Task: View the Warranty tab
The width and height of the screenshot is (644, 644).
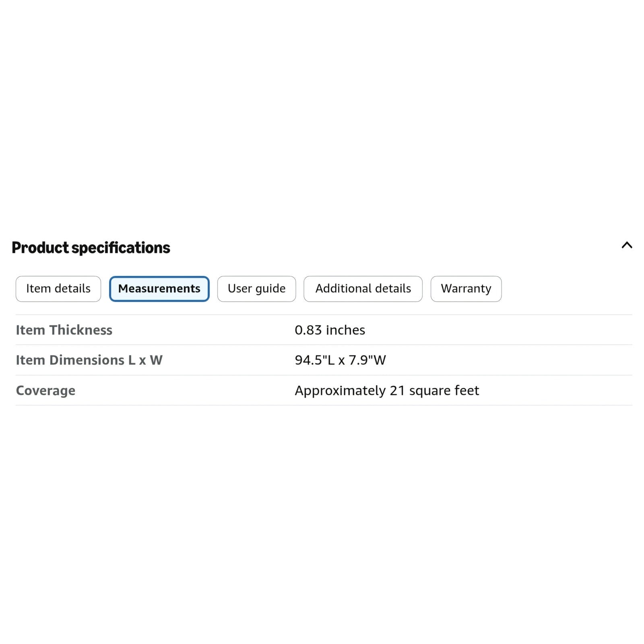Action: point(466,289)
